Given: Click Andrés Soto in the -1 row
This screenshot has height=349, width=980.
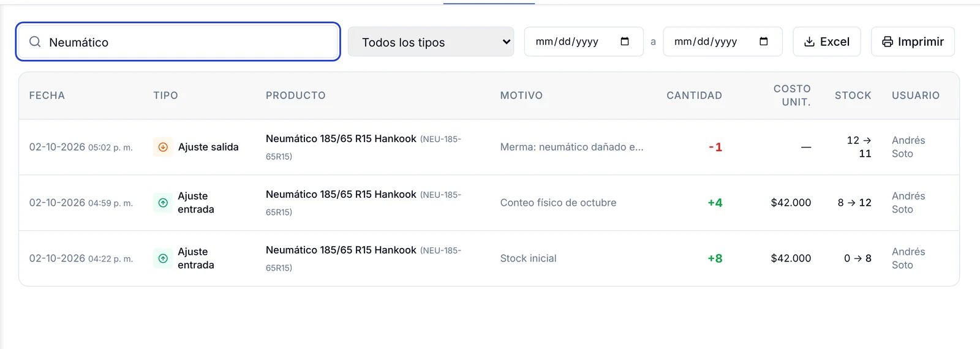Looking at the screenshot, I should pyautogui.click(x=908, y=147).
